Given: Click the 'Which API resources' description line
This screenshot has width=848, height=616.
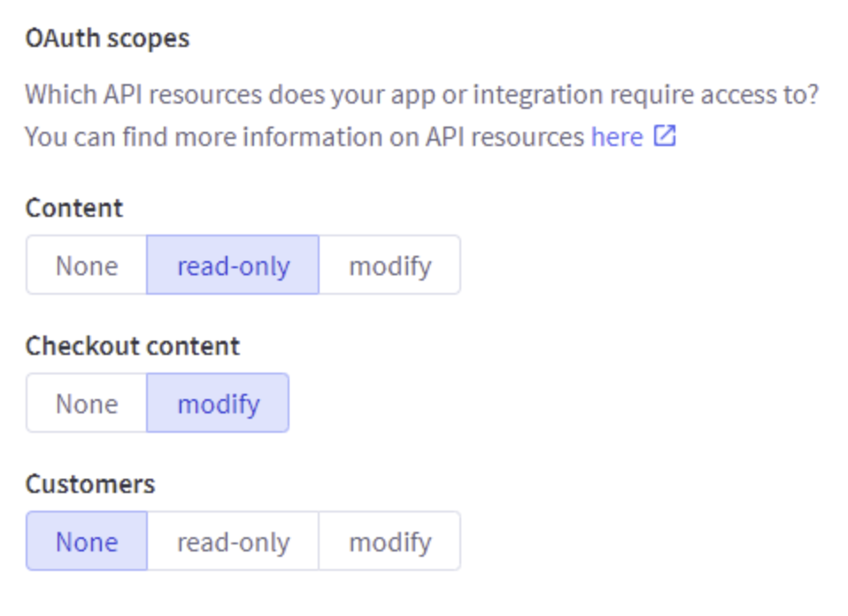Looking at the screenshot, I should pos(422,96).
